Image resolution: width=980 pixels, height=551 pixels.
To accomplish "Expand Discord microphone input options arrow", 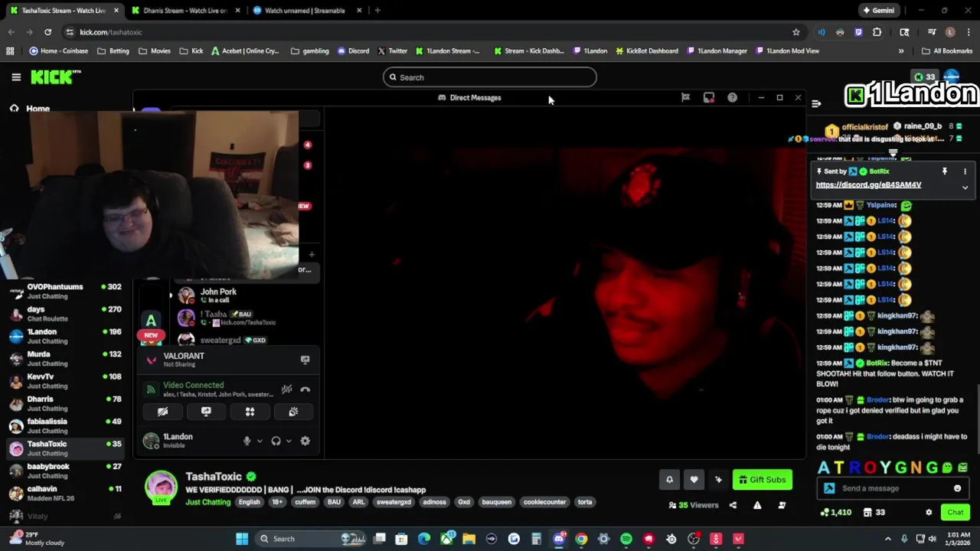I will [x=260, y=441].
